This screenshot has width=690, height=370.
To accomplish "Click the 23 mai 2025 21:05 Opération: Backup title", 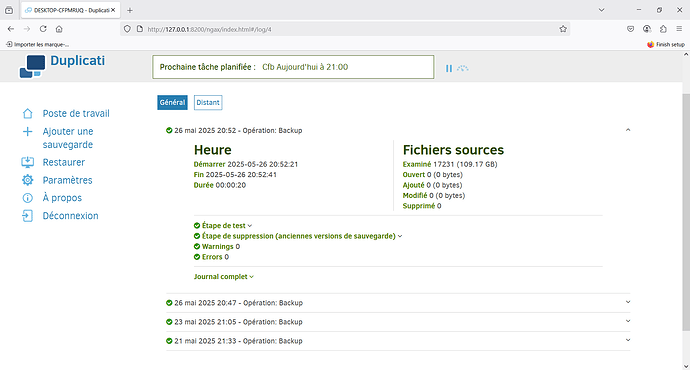I will coord(239,322).
